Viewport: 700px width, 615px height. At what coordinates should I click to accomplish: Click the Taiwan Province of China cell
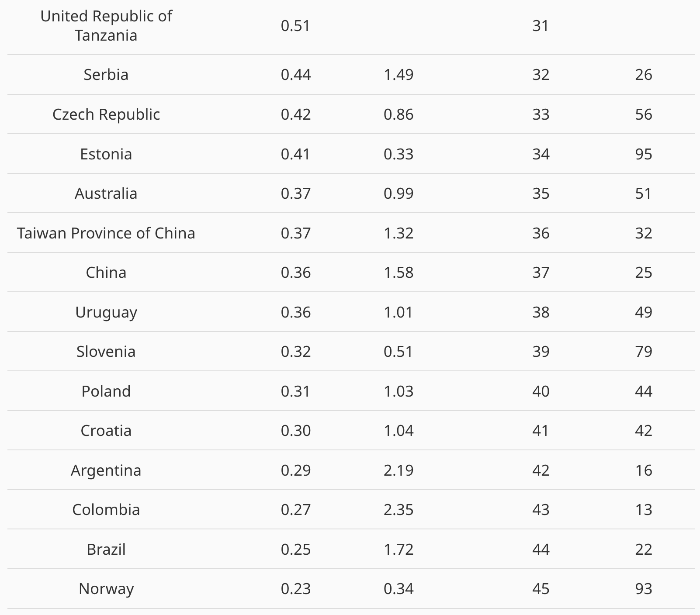(x=106, y=233)
